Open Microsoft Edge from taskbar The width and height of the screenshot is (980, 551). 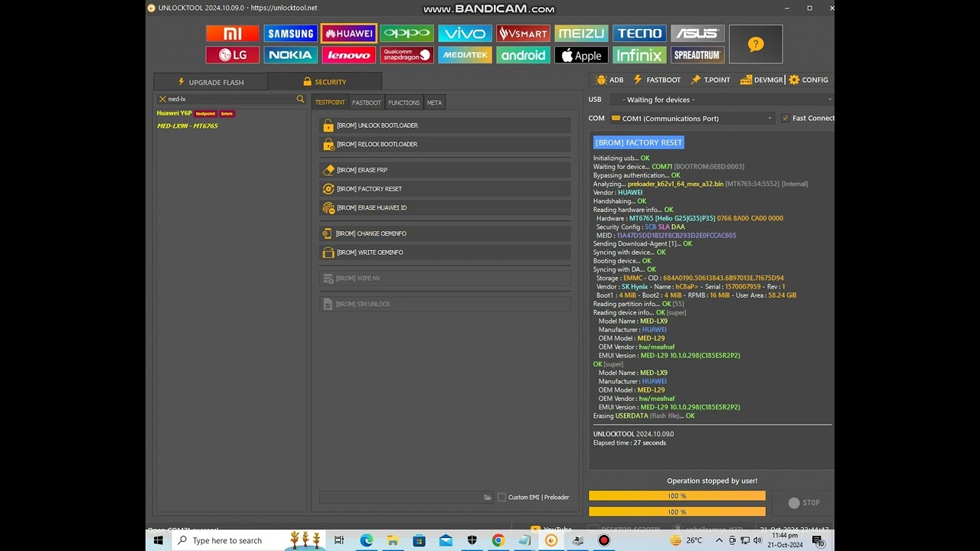[x=367, y=540]
